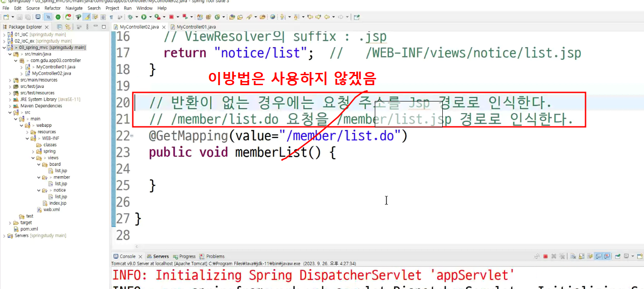
Task: Toggle Show Console When Standard Error Changes
Action: (x=606, y=256)
